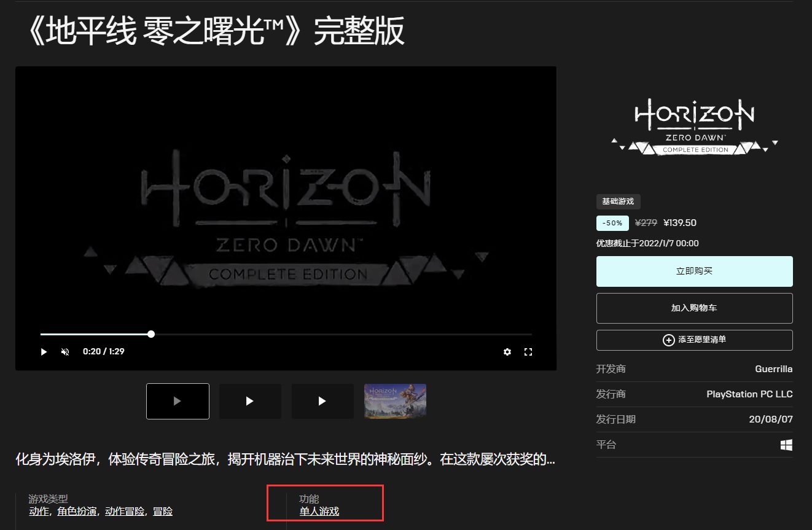Select the third video thumbnail

[322, 401]
